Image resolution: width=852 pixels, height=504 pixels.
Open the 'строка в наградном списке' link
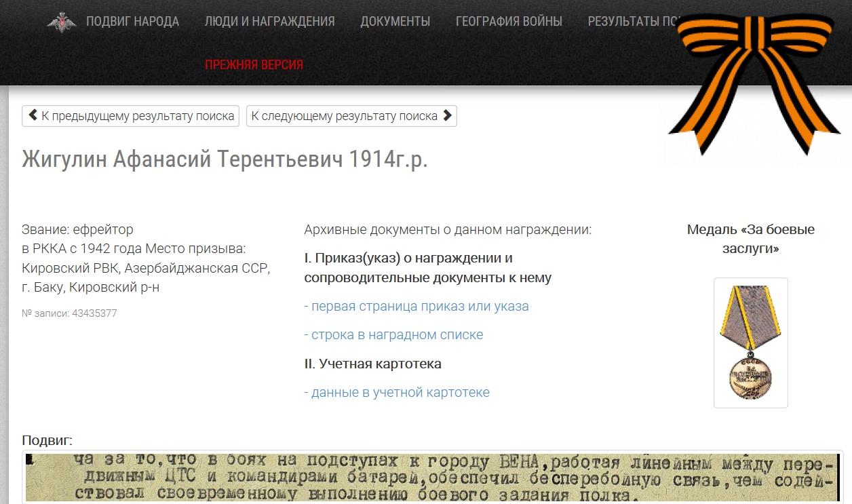pos(393,334)
